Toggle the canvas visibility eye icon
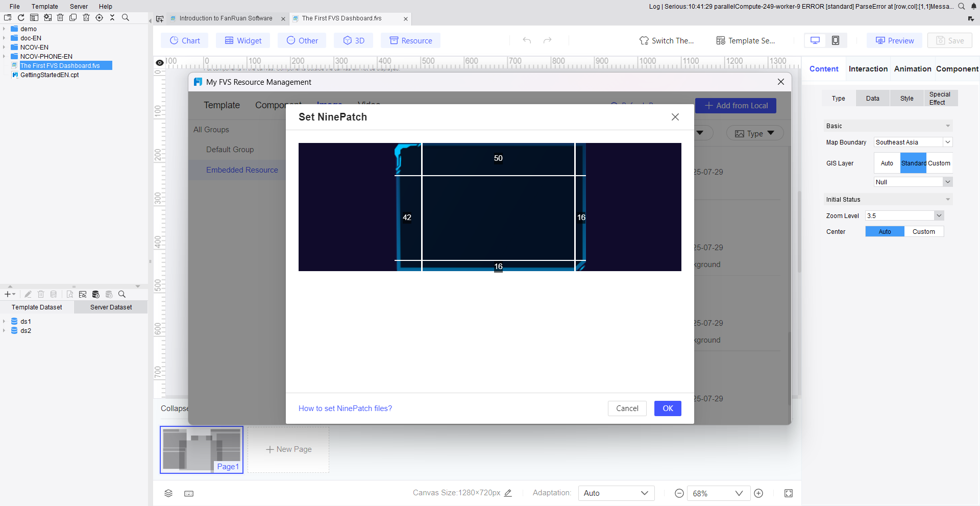 coord(160,63)
